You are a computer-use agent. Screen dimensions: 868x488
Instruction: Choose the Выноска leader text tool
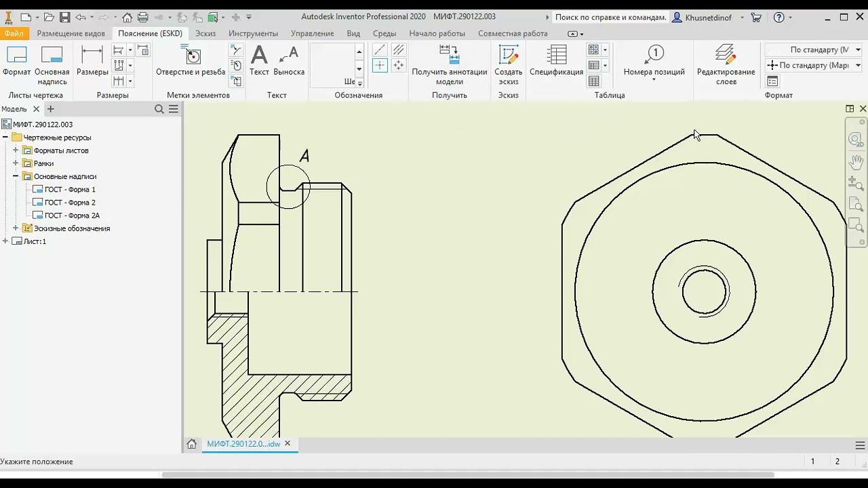tap(289, 61)
